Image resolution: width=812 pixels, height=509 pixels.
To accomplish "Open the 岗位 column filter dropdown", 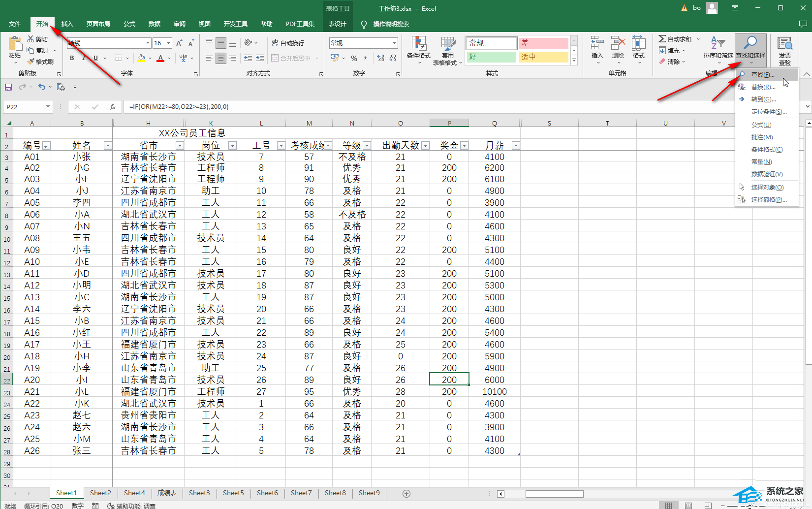I will (x=232, y=146).
